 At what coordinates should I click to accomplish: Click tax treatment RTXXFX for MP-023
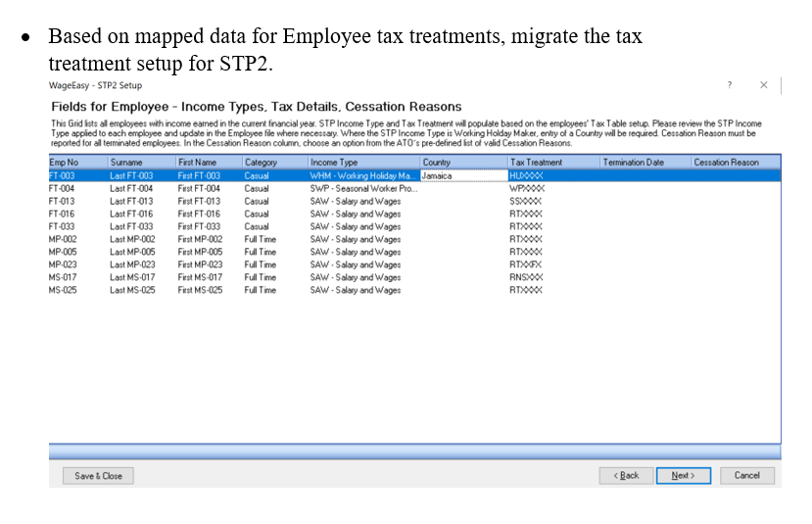click(525, 264)
